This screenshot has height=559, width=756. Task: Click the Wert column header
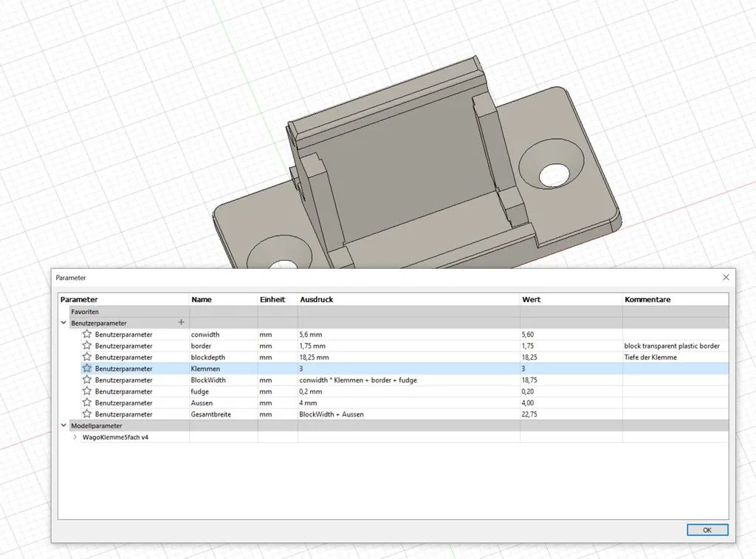(x=532, y=300)
